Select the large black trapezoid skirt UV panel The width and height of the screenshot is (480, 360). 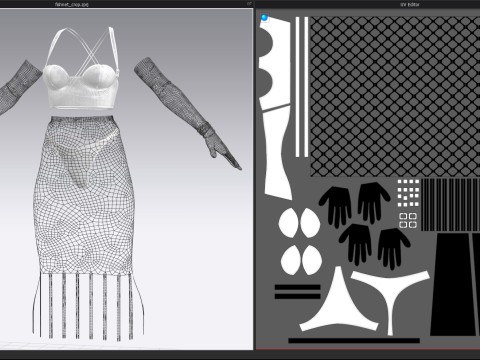[453, 284]
